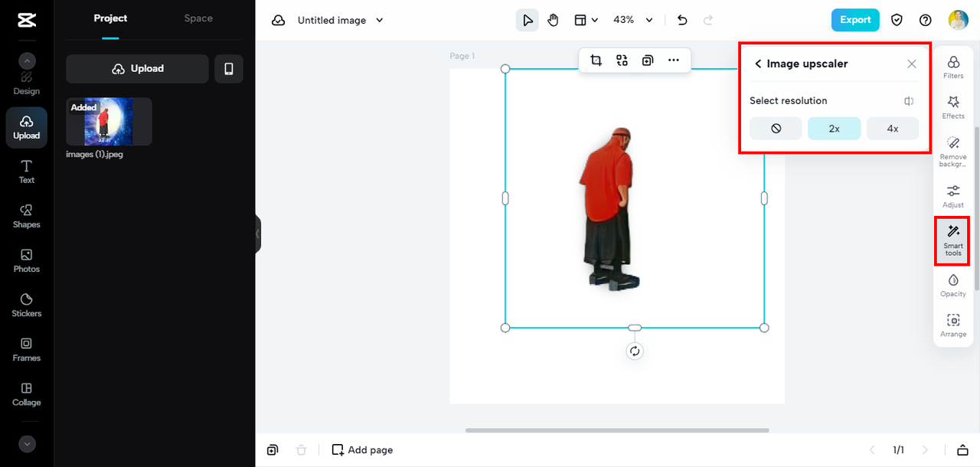Click the Upload button
This screenshot has height=467, width=980.
pos(137,69)
